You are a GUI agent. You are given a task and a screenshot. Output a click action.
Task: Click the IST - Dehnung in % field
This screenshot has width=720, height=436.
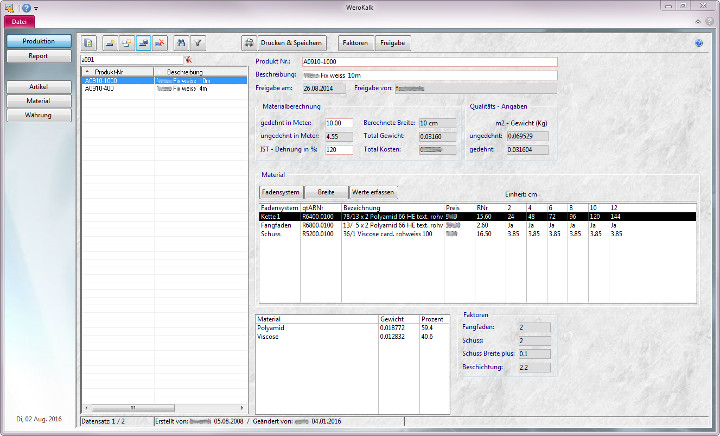click(x=339, y=149)
